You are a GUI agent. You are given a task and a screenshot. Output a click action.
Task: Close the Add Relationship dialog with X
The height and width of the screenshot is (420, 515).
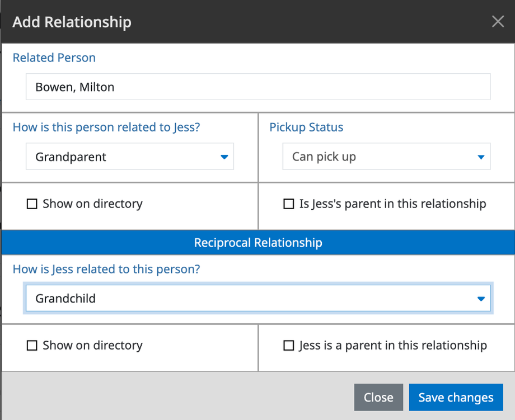(x=498, y=22)
